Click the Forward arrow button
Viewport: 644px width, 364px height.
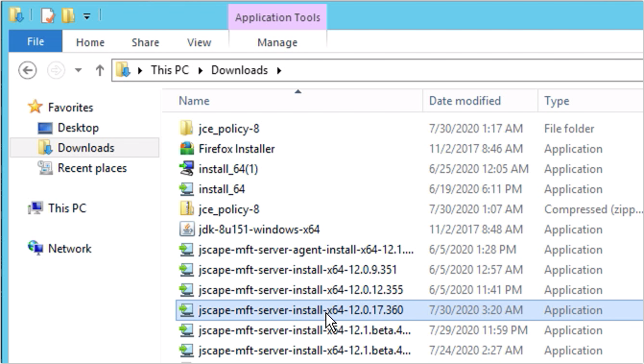[x=56, y=70]
